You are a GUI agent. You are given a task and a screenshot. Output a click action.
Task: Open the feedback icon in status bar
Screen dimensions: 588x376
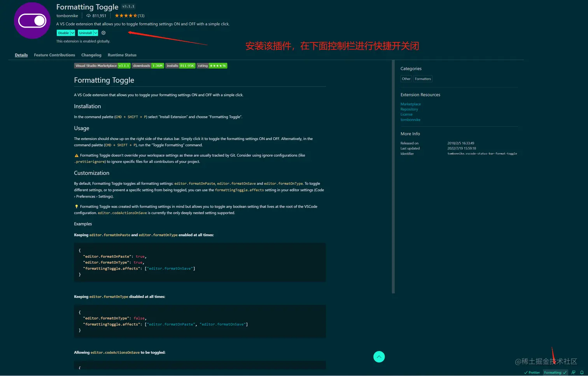pyautogui.click(x=573, y=373)
